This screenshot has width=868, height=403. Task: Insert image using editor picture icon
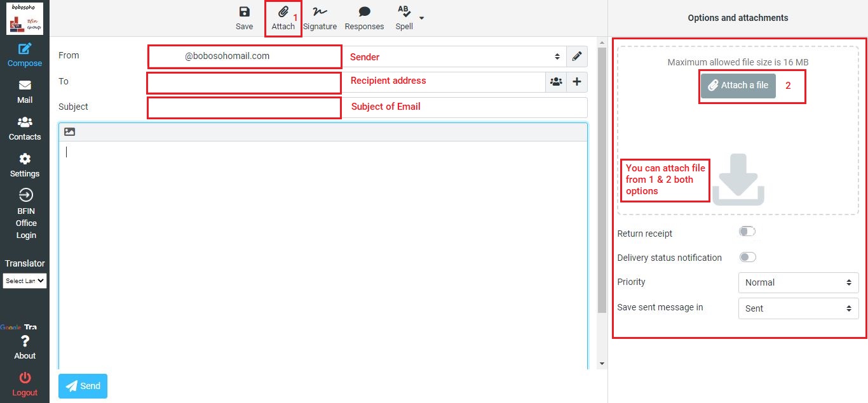point(70,132)
